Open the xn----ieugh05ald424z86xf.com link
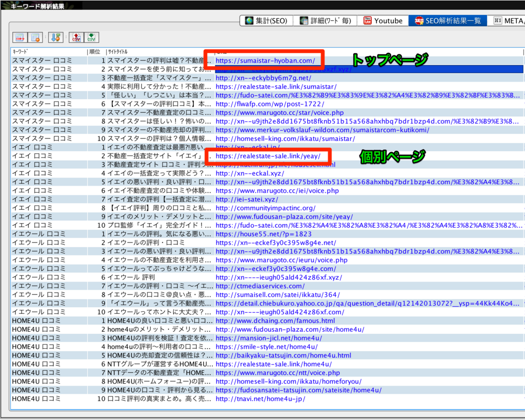525x420 pixels. click(280, 312)
